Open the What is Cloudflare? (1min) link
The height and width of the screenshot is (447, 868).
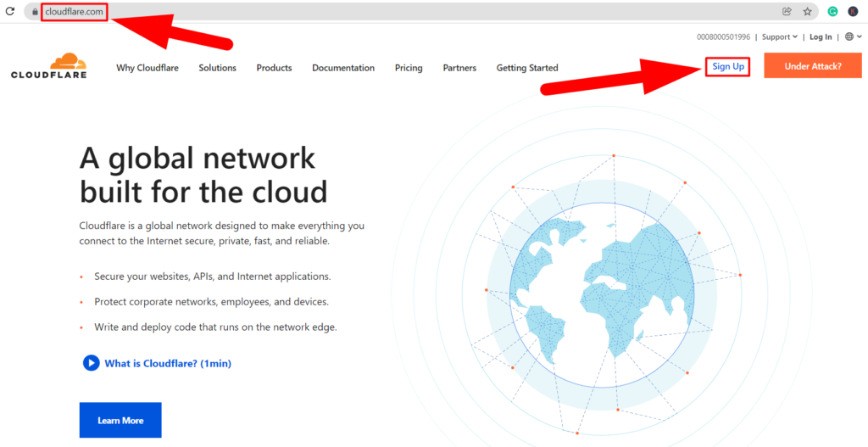point(168,364)
